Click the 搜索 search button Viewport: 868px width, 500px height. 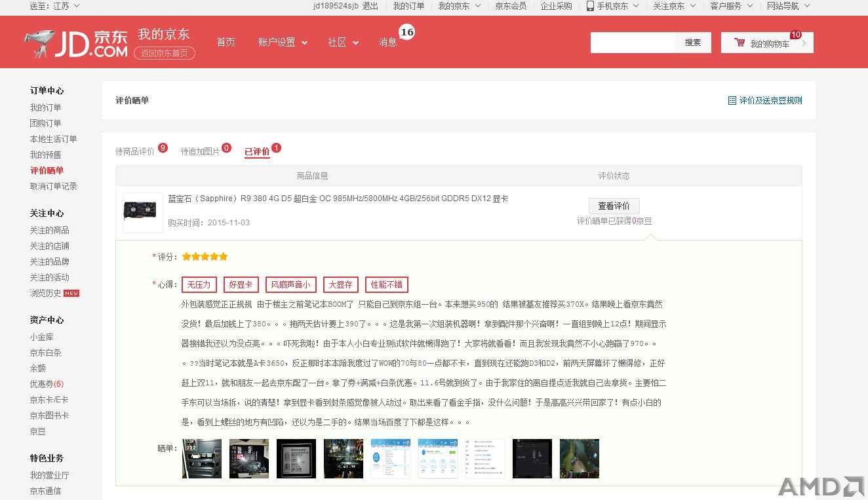click(x=693, y=43)
